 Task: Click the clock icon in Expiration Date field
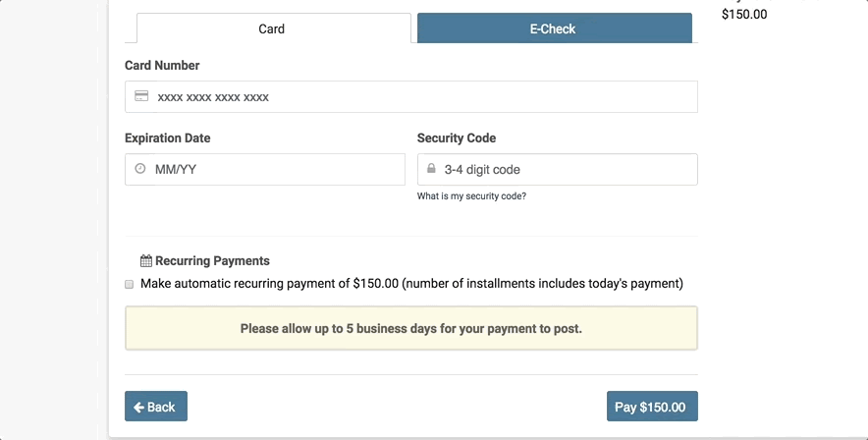(140, 168)
